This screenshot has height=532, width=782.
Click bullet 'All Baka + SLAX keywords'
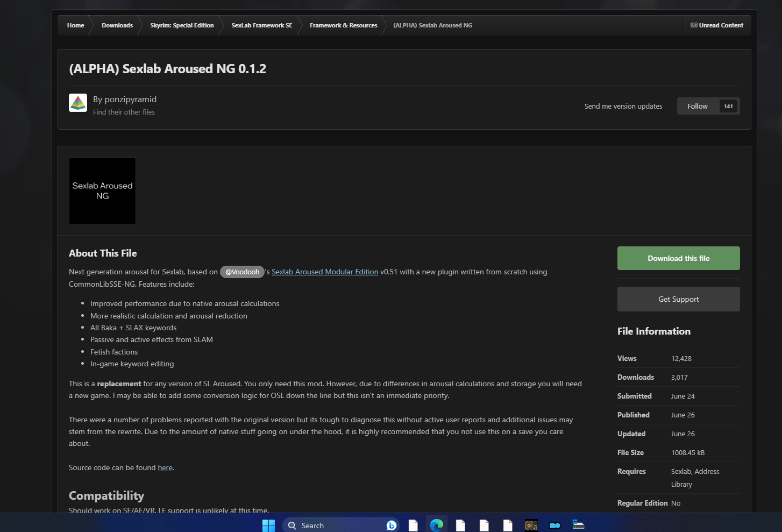[x=133, y=328]
